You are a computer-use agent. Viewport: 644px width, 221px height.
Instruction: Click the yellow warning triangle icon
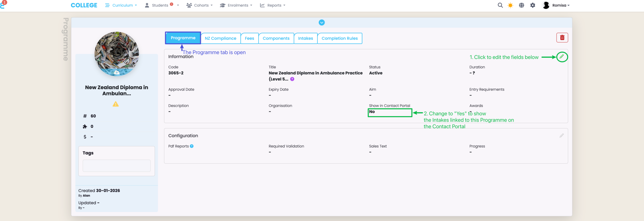pyautogui.click(x=115, y=104)
